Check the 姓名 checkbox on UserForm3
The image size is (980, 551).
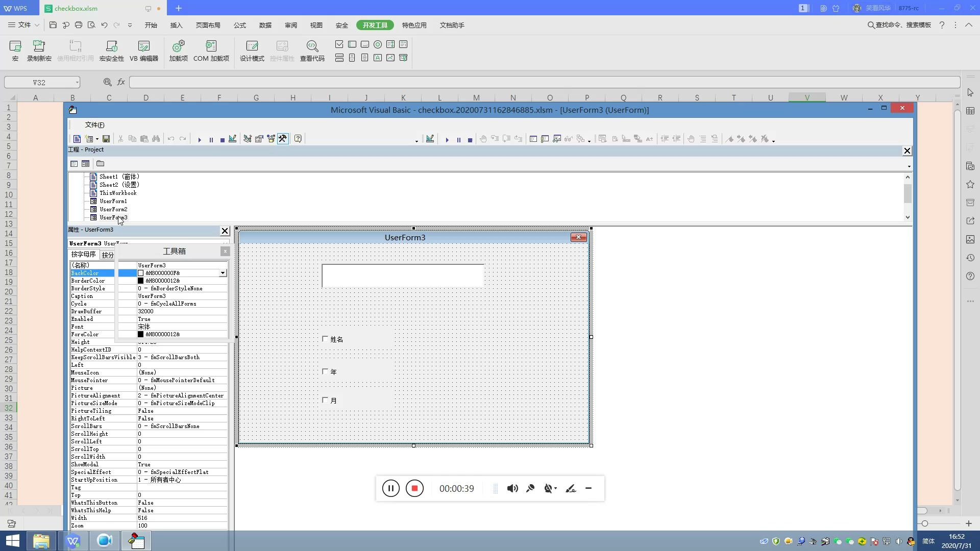[325, 339]
